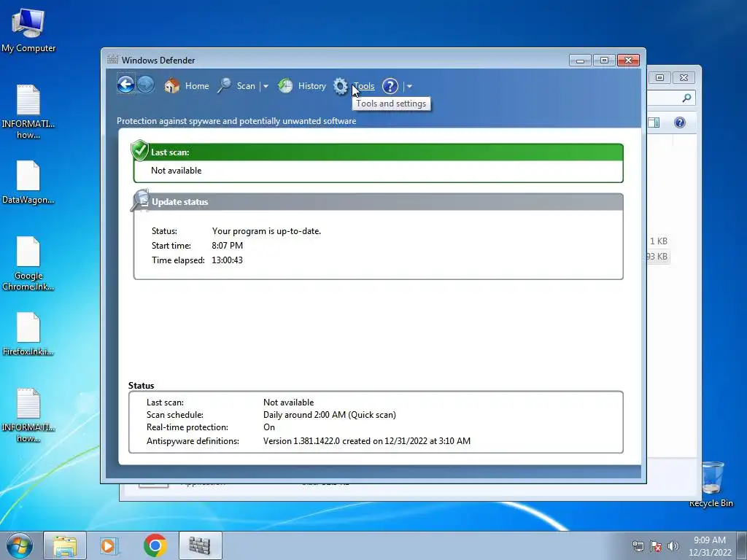Select the bottom INFORMATI... how... text file
Viewport: 747px width, 560px height.
click(x=28, y=416)
